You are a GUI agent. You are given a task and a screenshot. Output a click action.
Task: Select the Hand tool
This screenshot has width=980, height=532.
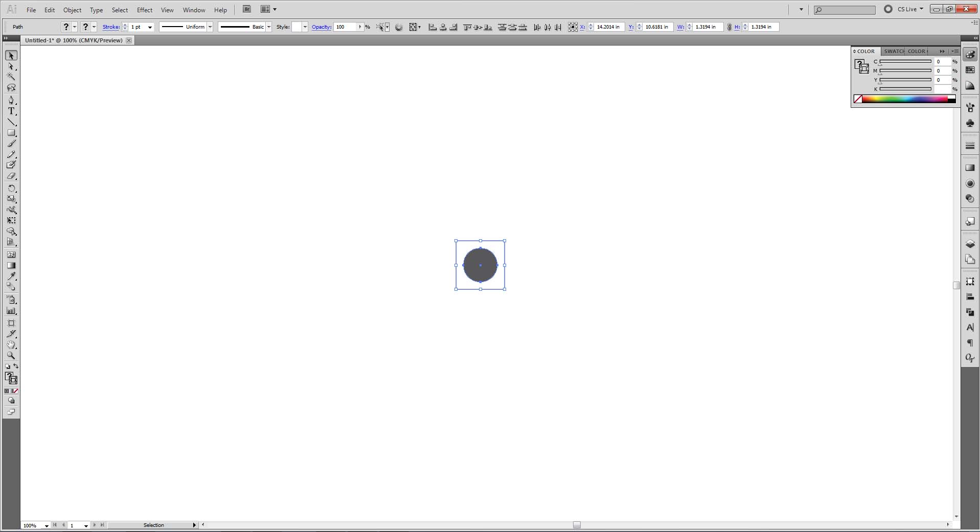(11, 345)
